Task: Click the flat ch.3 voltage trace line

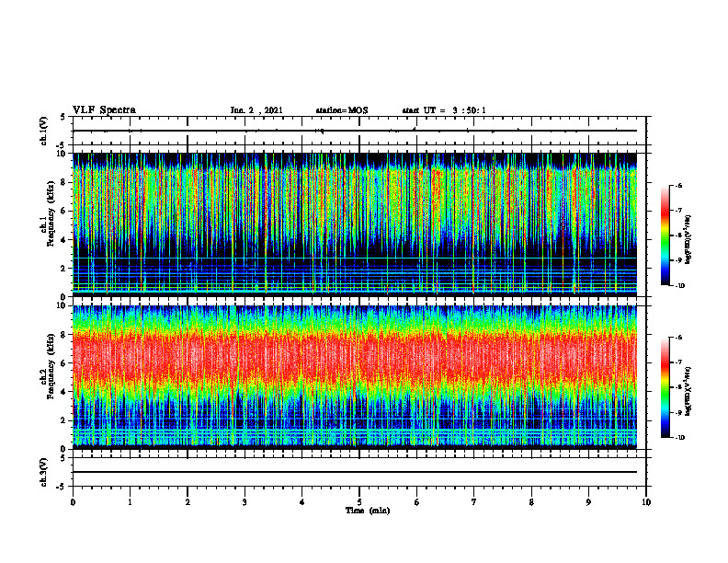Action: coord(355,472)
